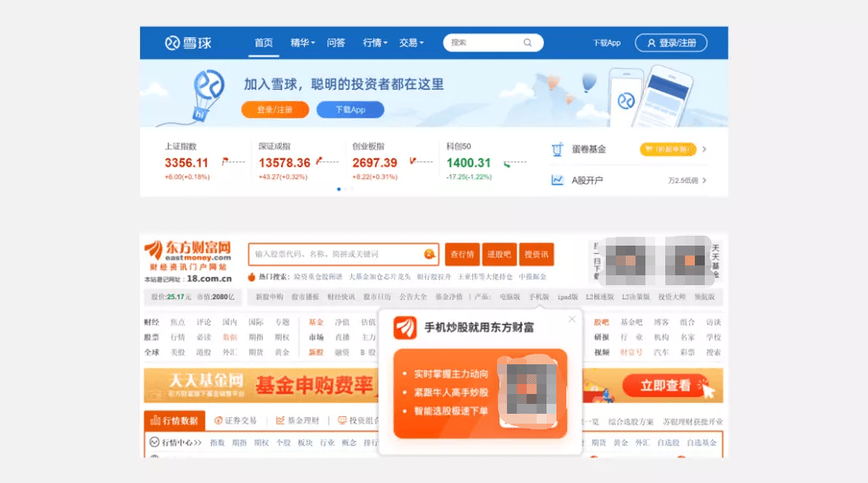
Task: Click the A股开户 chart icon
Action: point(557,180)
